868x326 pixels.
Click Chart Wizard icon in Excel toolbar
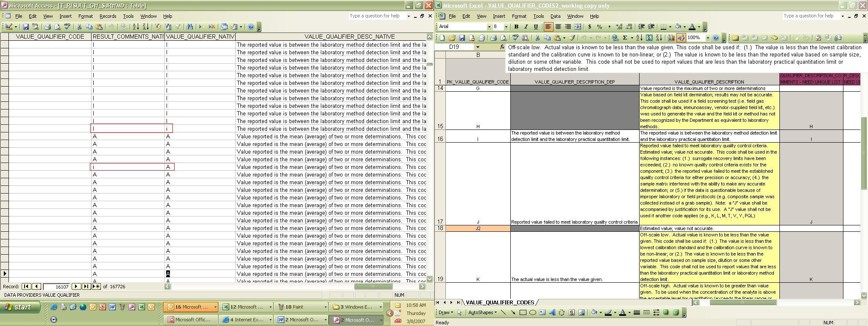pyautogui.click(x=671, y=38)
